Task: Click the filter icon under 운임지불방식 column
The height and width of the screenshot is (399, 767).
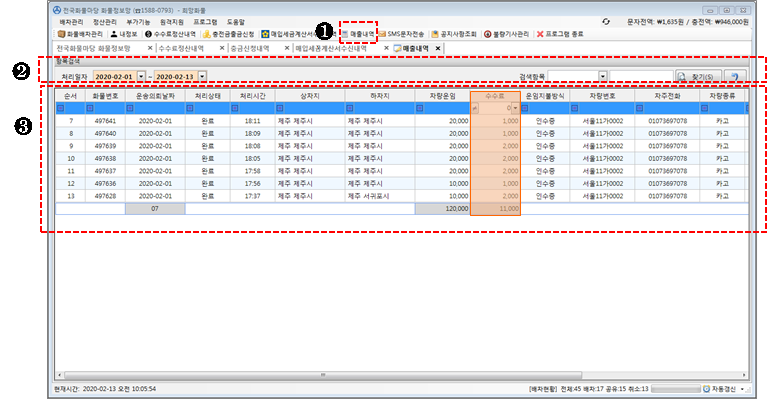Action: pyautogui.click(x=525, y=108)
